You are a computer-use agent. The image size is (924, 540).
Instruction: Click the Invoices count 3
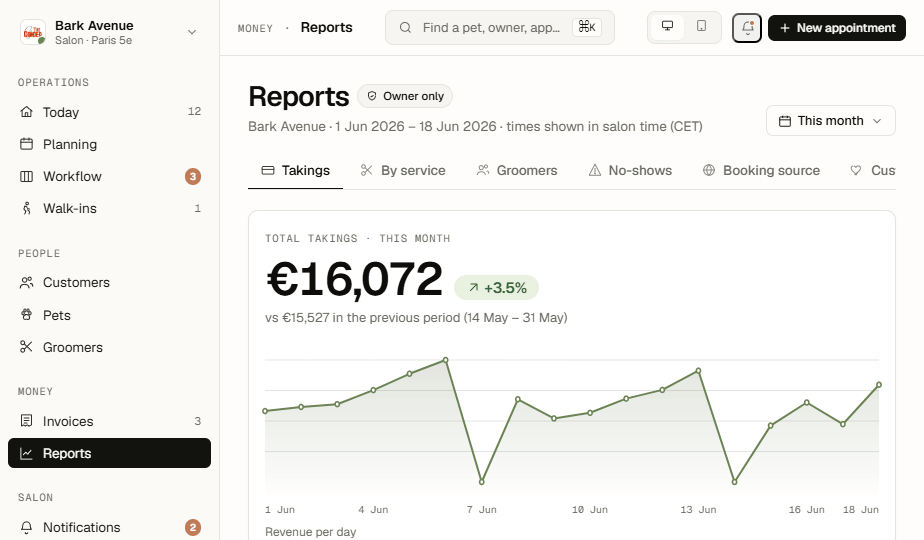198,422
